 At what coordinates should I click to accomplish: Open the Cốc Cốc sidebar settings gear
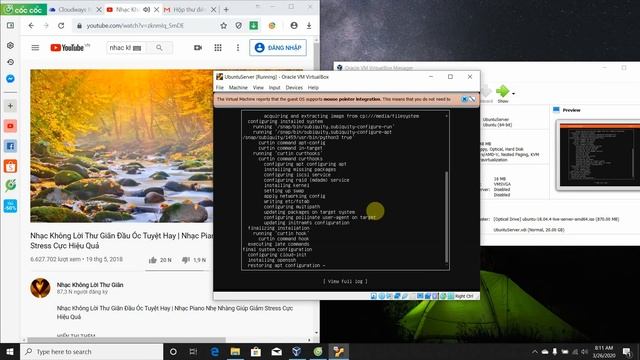click(11, 45)
